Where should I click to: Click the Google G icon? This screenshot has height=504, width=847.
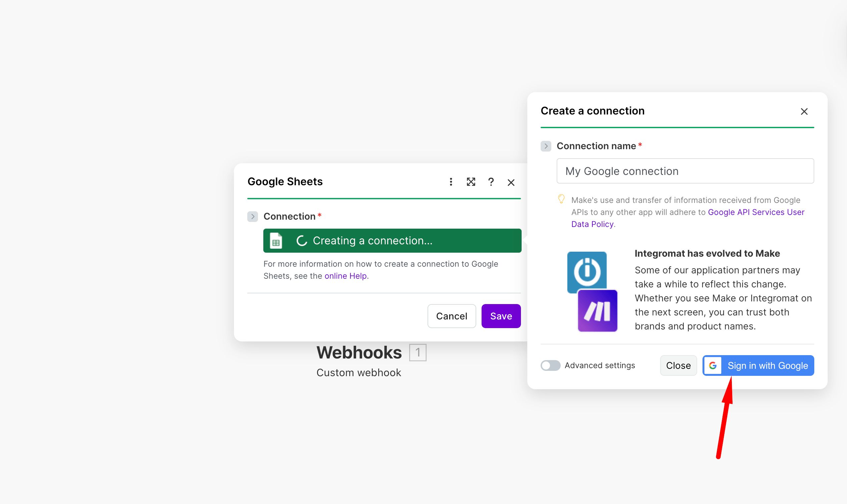click(713, 365)
